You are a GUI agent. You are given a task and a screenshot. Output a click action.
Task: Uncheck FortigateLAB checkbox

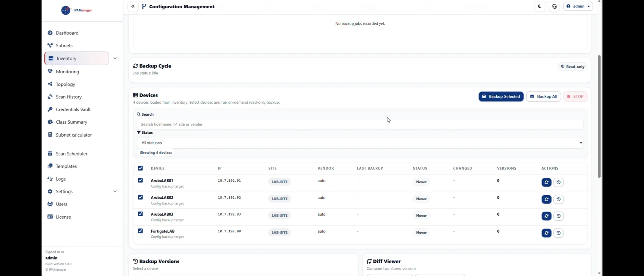140,231
